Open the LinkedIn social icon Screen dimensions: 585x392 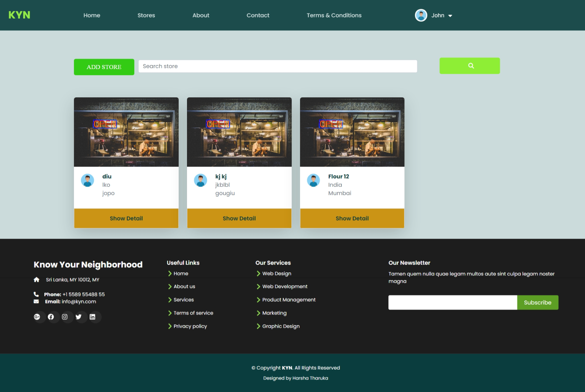(93, 317)
